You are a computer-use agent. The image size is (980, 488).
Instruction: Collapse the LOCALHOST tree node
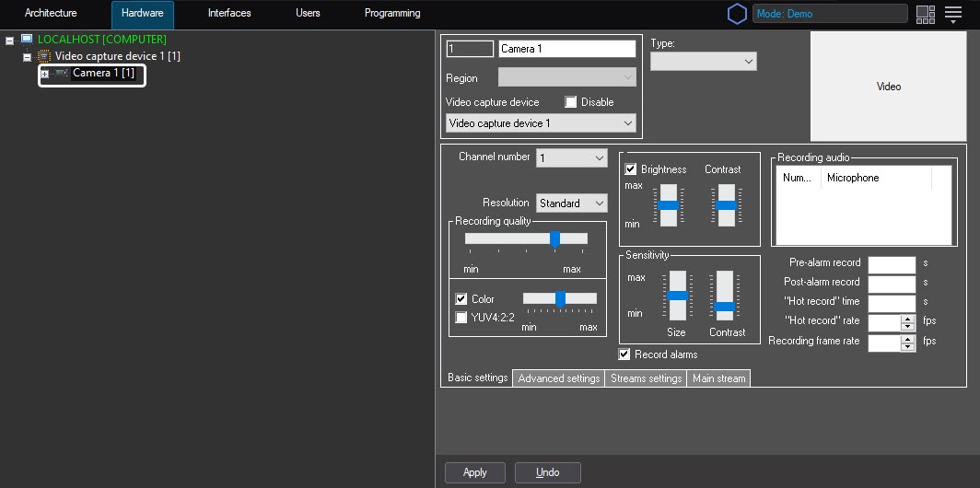coord(10,41)
